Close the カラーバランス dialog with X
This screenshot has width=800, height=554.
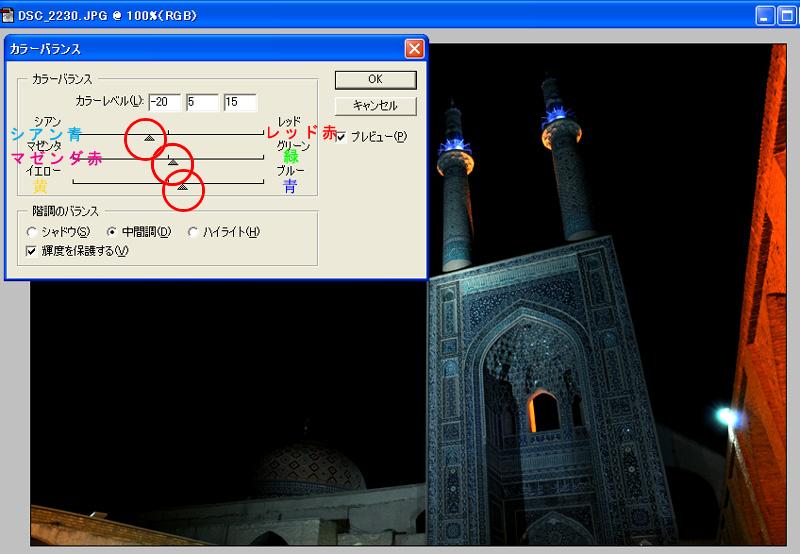[x=414, y=48]
